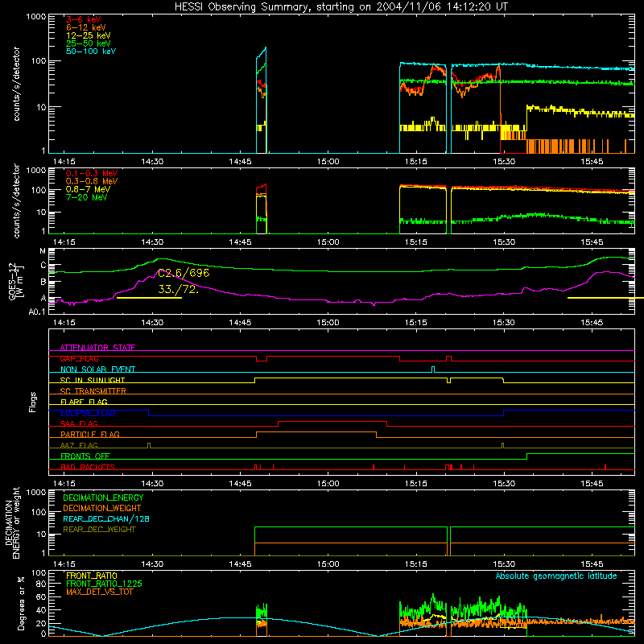644x644 pixels.
Task: Click the C2.6/696 flare annotation
Action: [x=184, y=273]
